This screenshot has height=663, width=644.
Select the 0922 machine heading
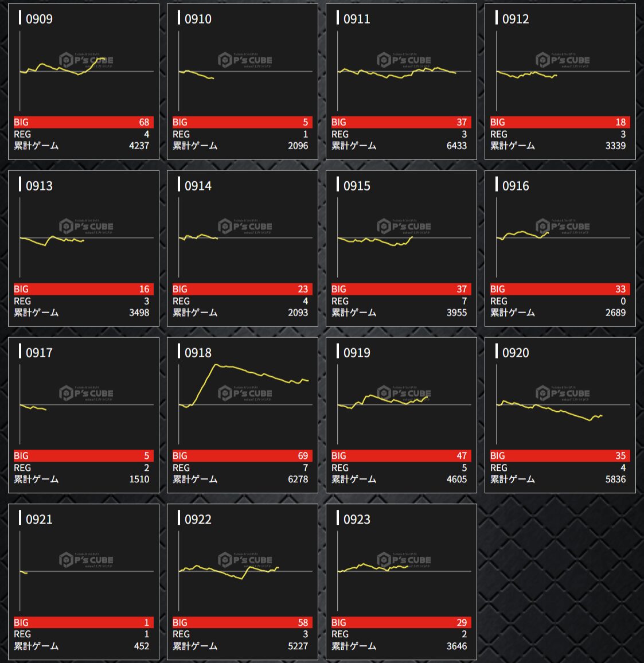click(x=198, y=519)
